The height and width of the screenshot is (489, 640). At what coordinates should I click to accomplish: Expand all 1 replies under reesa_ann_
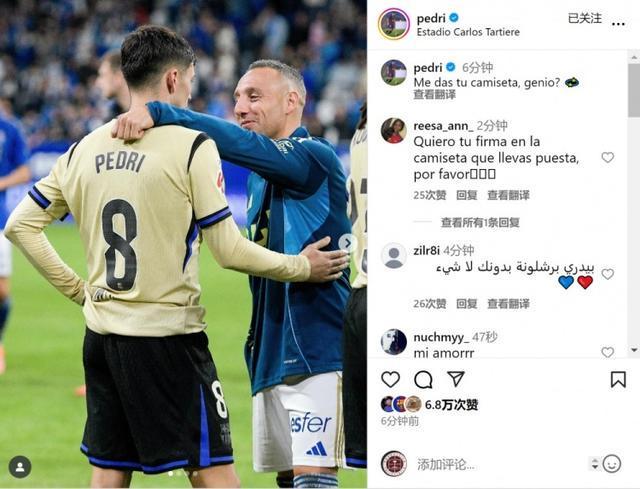click(480, 222)
